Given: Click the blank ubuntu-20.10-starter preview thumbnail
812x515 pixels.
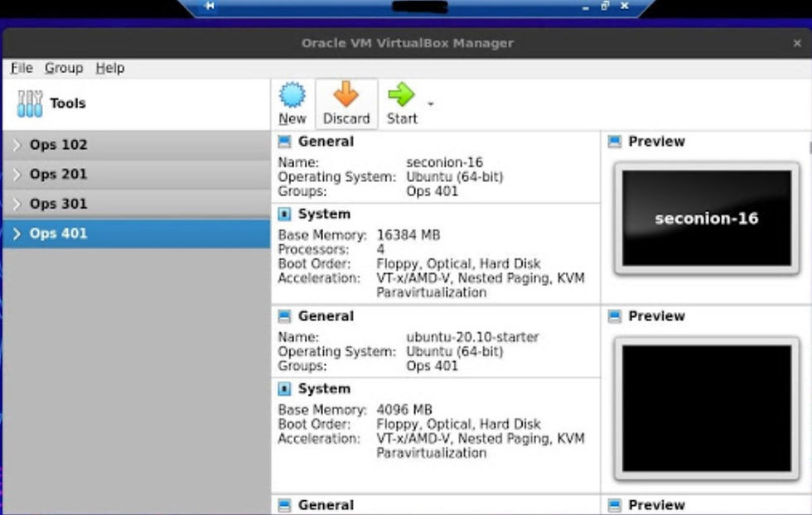Looking at the screenshot, I should (707, 409).
